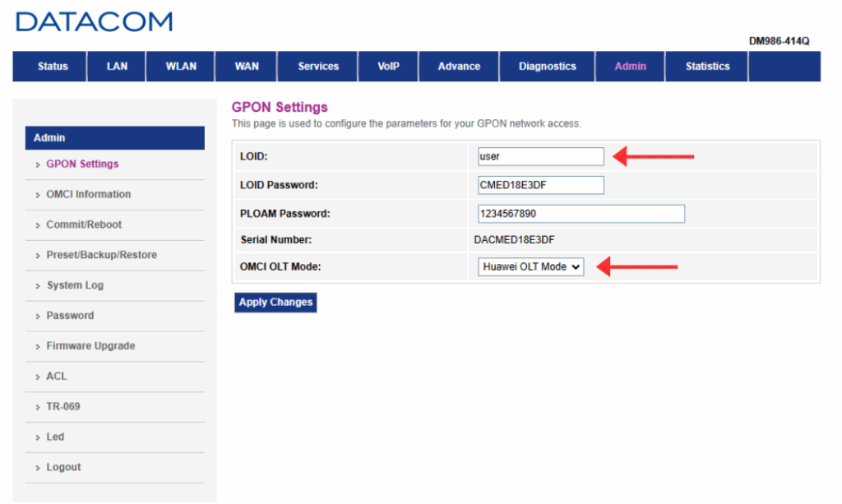Open the Statistics tab
Viewport: 842px width, 504px height.
point(707,67)
